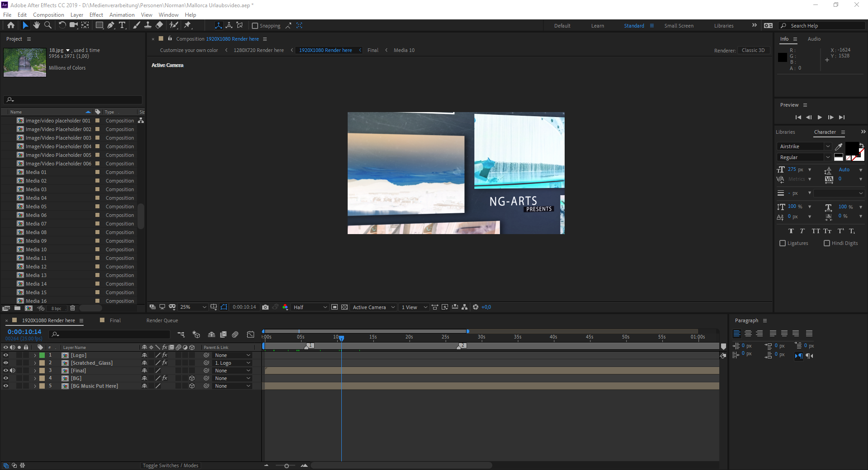Image resolution: width=868 pixels, height=470 pixels.
Task: Select the Zoom magnifier tool
Action: click(x=47, y=25)
